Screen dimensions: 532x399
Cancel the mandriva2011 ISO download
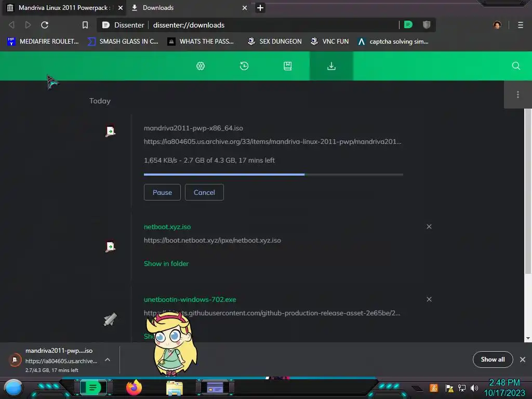pos(204,192)
